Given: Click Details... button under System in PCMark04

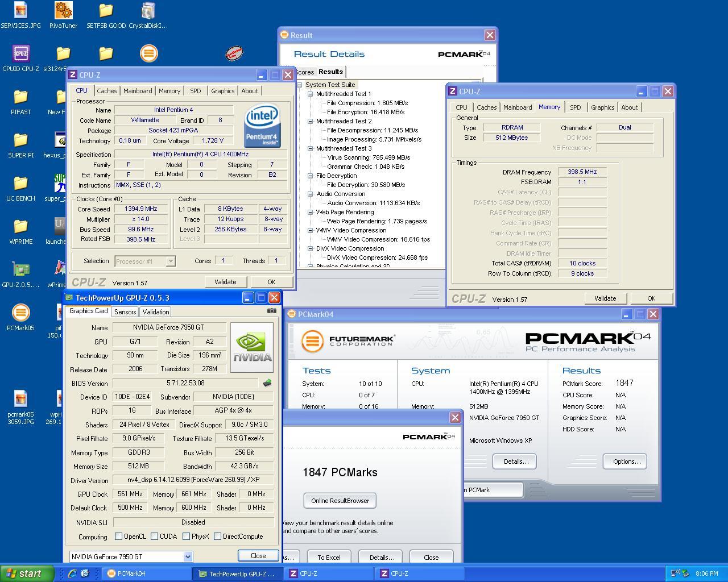Looking at the screenshot, I should pos(516,462).
